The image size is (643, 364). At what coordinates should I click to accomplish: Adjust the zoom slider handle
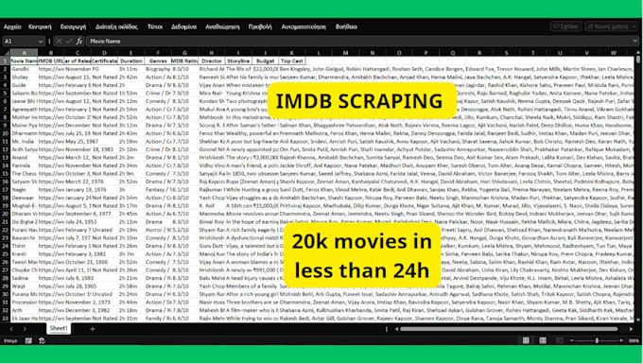597,340
